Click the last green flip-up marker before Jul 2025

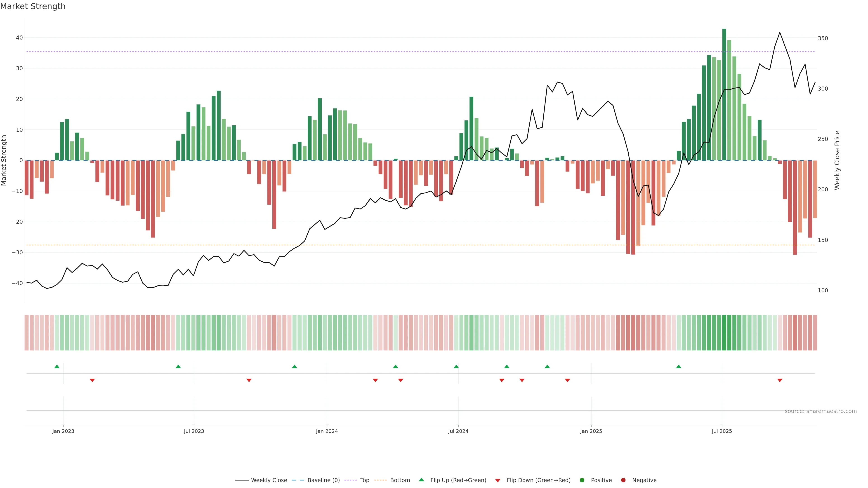(679, 366)
